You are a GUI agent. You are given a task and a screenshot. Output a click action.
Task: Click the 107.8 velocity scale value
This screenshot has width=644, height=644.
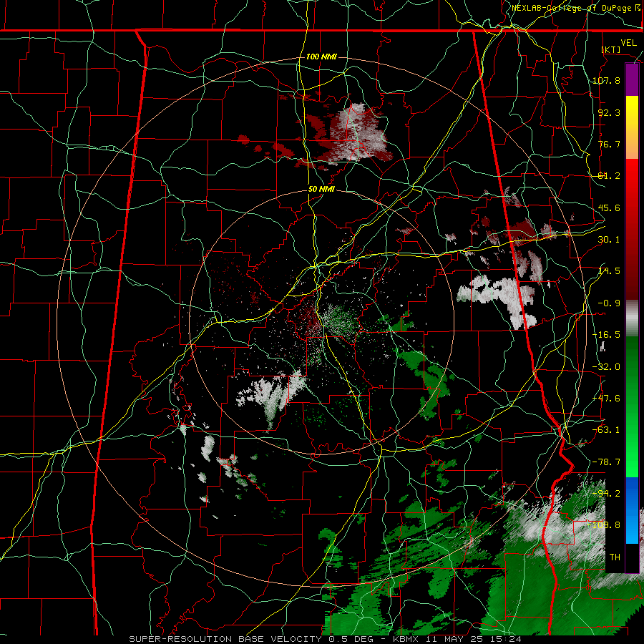(x=606, y=80)
